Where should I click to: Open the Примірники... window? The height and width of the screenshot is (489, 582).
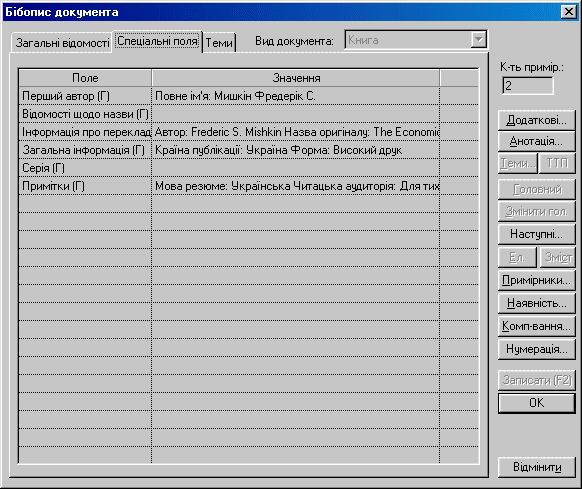pos(536,280)
